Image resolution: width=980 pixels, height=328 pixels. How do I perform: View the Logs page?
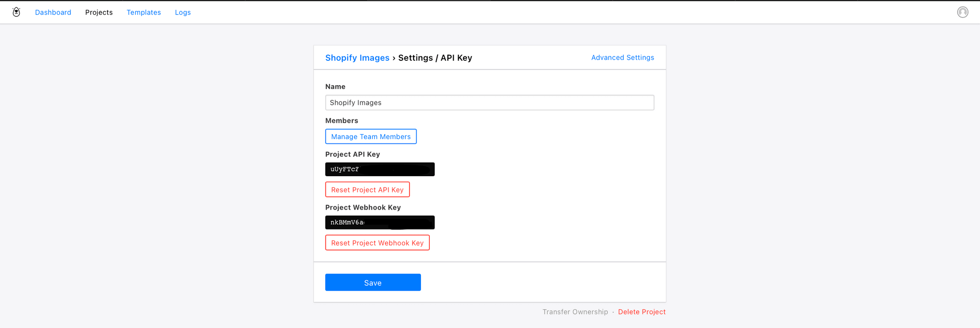click(x=183, y=12)
